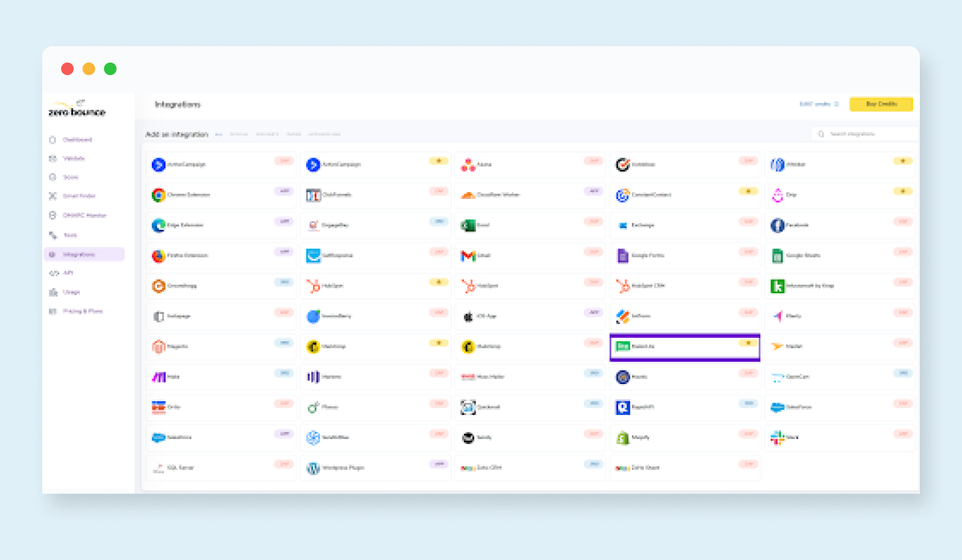This screenshot has height=560, width=962.
Task: Open the Facebook integration card
Action: pos(839,225)
